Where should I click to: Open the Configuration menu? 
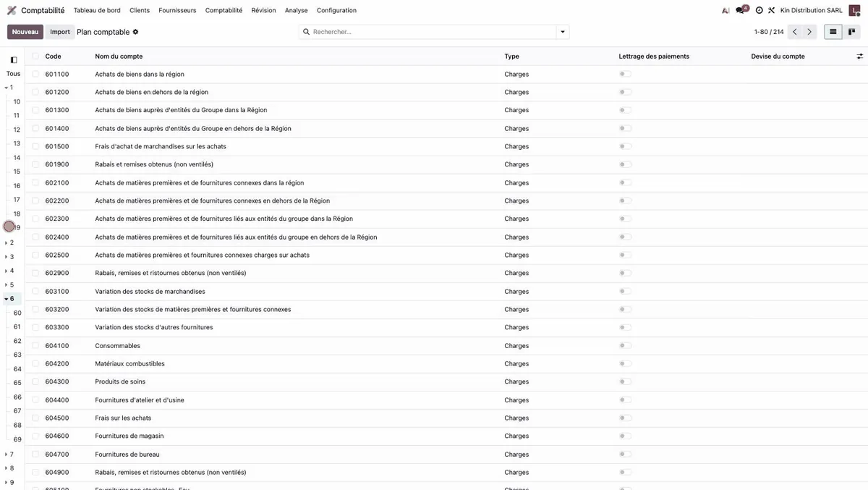click(x=336, y=10)
